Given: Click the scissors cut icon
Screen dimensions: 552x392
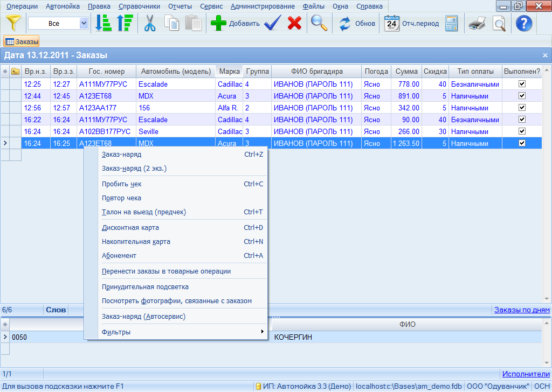Looking at the screenshot, I should (150, 24).
